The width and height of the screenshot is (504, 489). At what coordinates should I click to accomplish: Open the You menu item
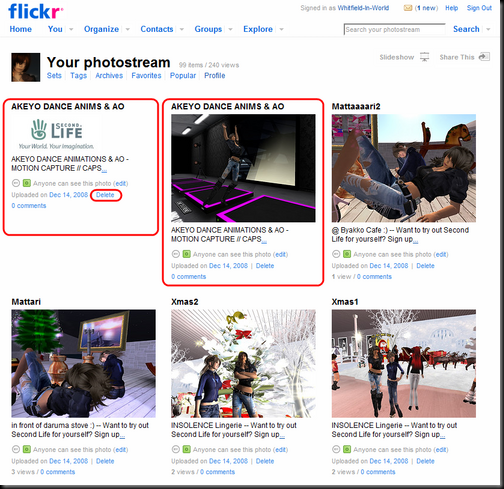[55, 29]
